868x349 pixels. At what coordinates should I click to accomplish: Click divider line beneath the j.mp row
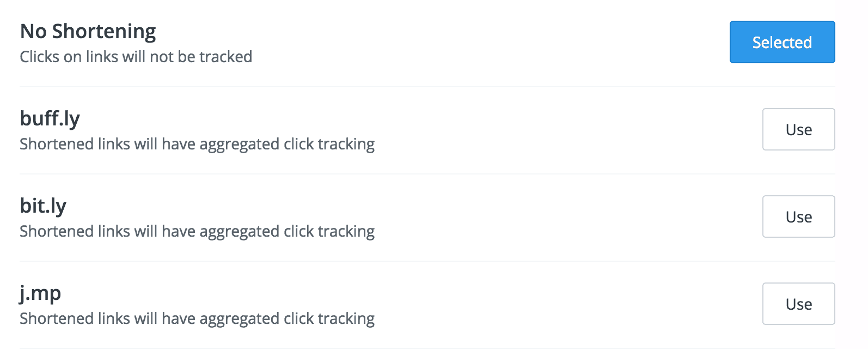click(427, 348)
